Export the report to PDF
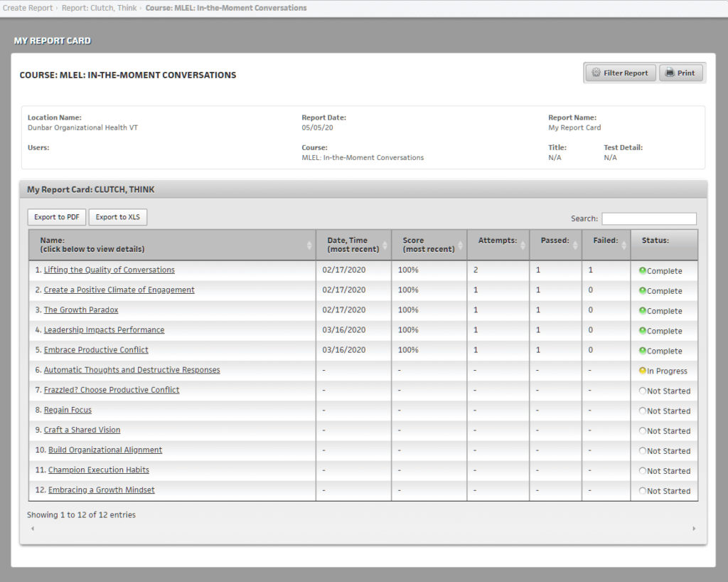Screen dimensions: 728x582 57,217
